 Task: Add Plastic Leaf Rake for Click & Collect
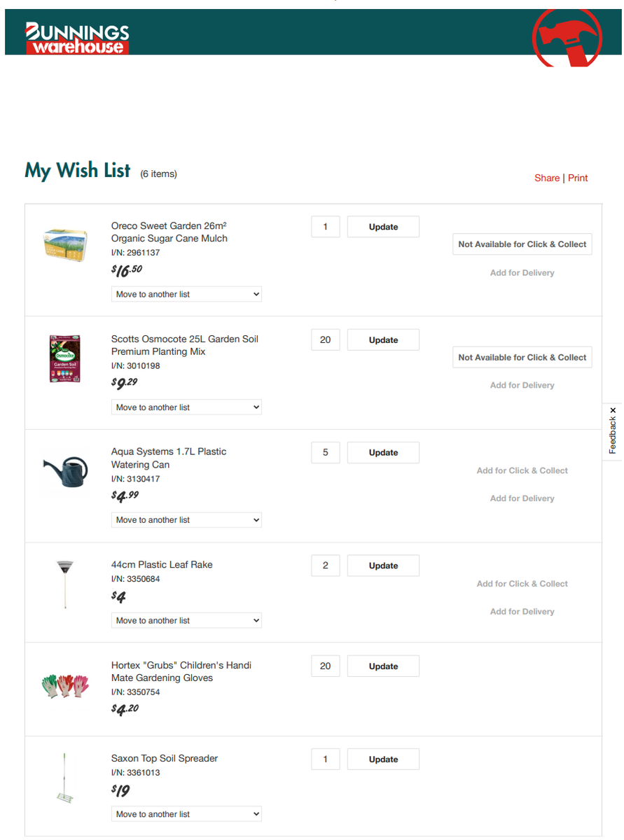point(522,584)
